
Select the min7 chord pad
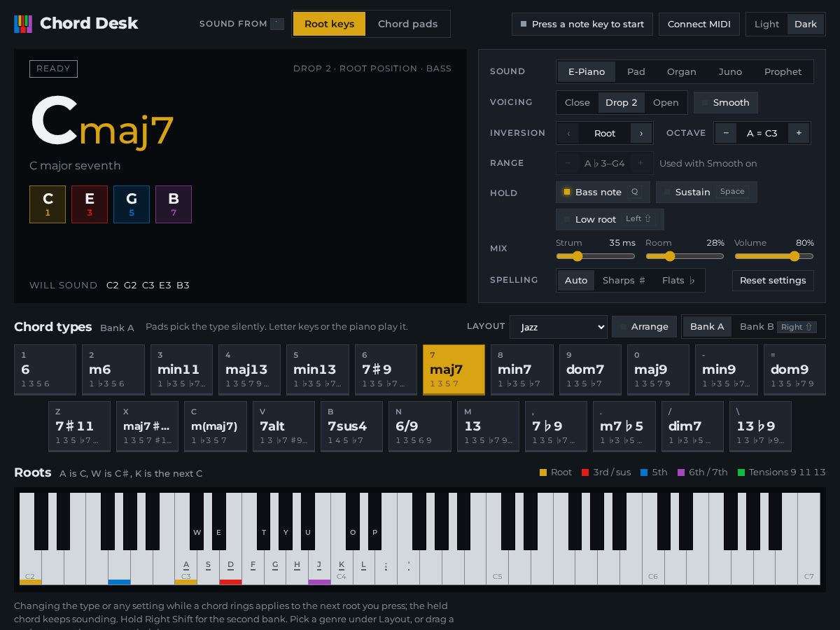click(521, 370)
